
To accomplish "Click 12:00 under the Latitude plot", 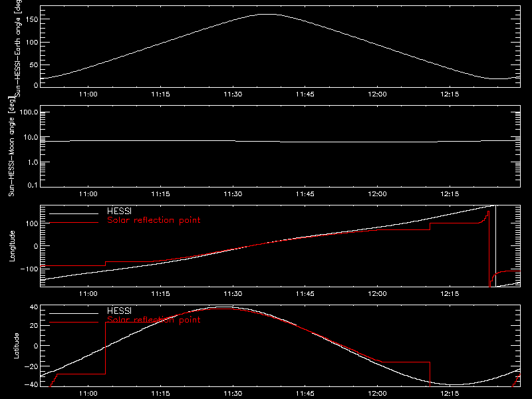I will point(377,394).
